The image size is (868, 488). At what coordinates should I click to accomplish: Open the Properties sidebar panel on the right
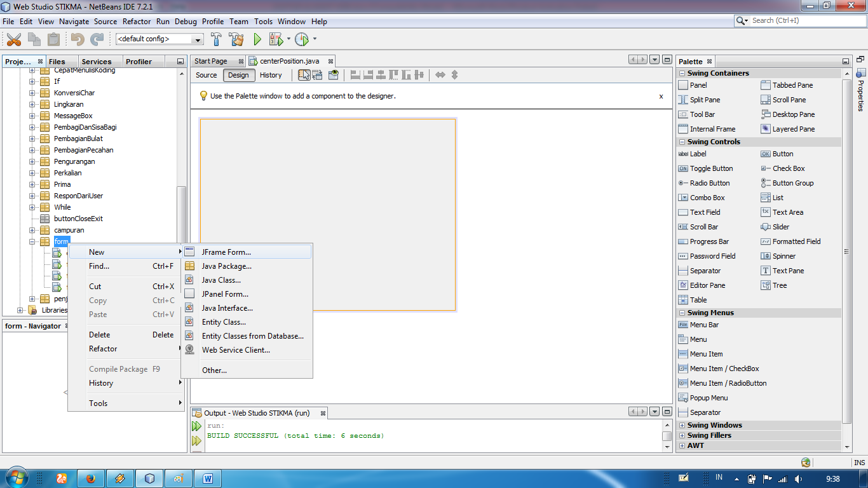click(862, 93)
